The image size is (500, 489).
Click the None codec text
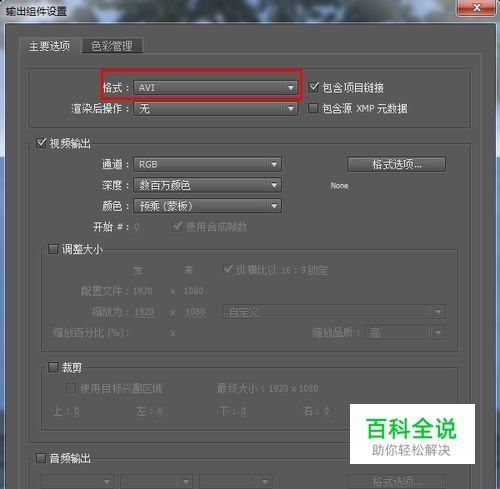point(339,186)
